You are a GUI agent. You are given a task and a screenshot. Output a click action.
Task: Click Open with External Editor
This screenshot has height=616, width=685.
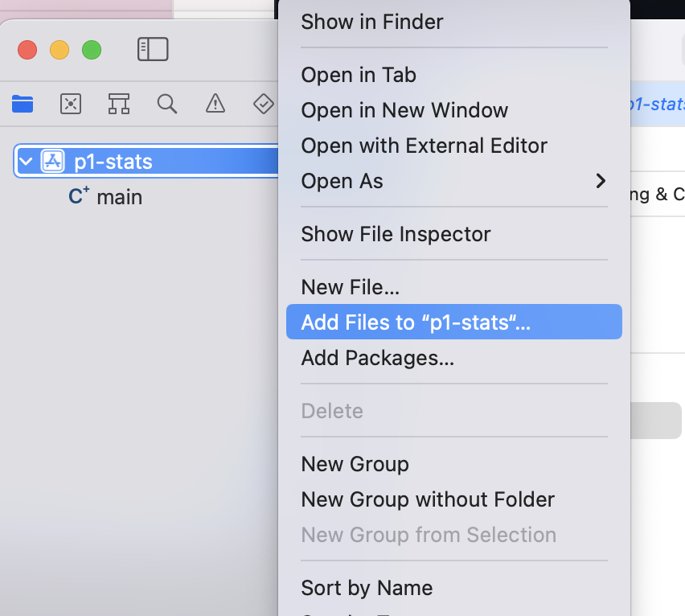(424, 146)
